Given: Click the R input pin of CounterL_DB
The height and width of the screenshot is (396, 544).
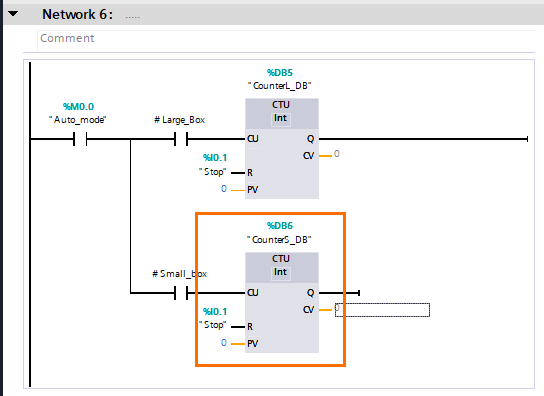Looking at the screenshot, I should pos(250,173).
